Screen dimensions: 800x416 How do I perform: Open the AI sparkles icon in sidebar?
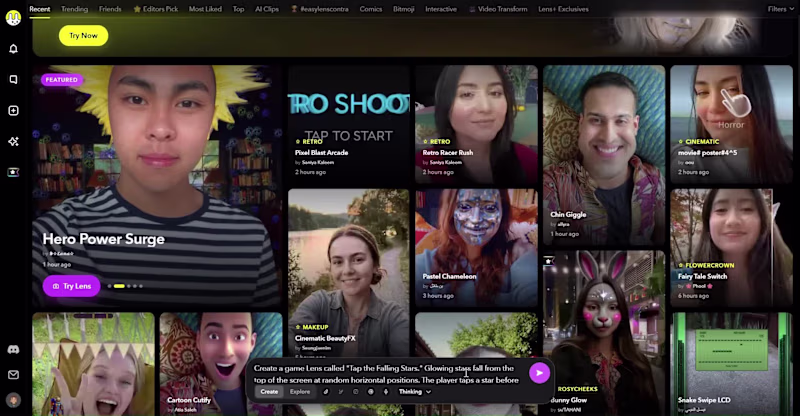(x=13, y=141)
